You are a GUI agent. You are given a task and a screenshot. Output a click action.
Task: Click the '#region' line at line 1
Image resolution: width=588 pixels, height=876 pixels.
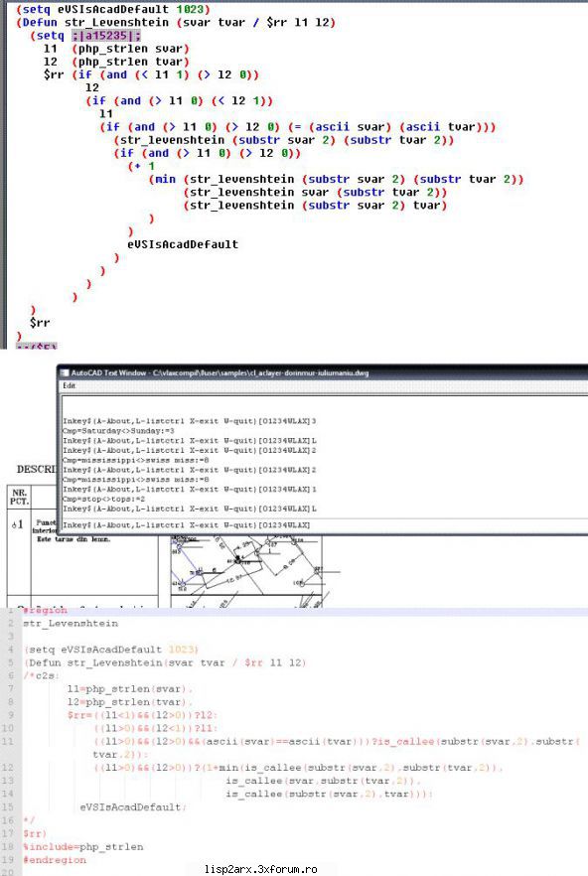[46, 610]
